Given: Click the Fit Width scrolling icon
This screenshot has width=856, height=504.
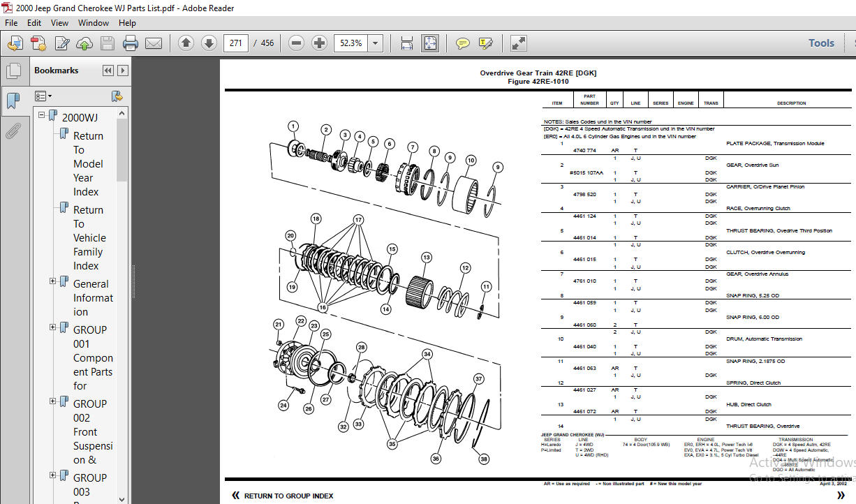Looking at the screenshot, I should click(x=406, y=43).
